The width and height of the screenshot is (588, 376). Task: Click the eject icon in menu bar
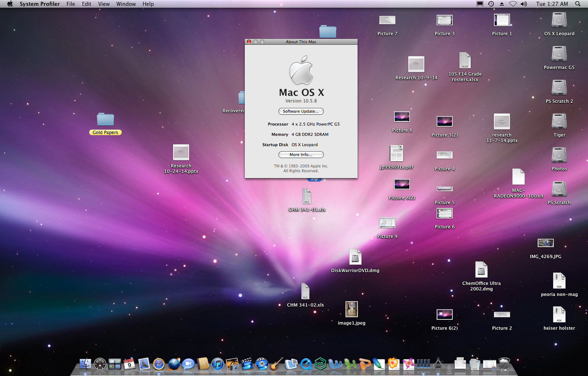point(502,4)
